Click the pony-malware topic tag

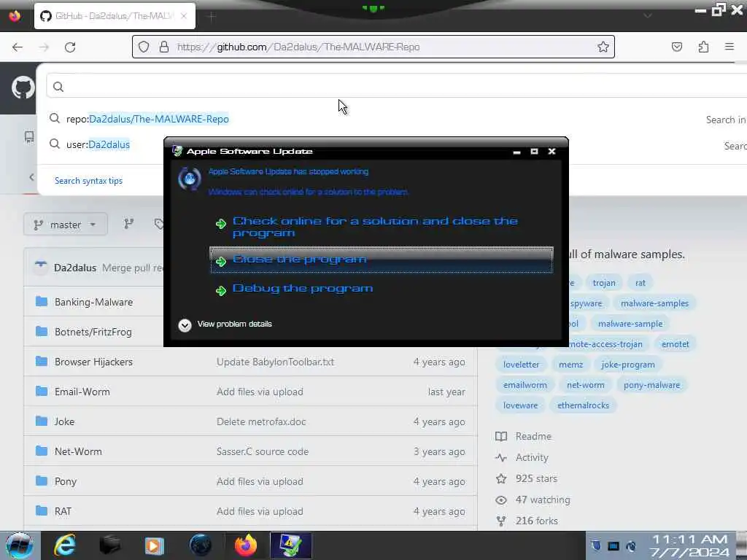[x=651, y=385]
